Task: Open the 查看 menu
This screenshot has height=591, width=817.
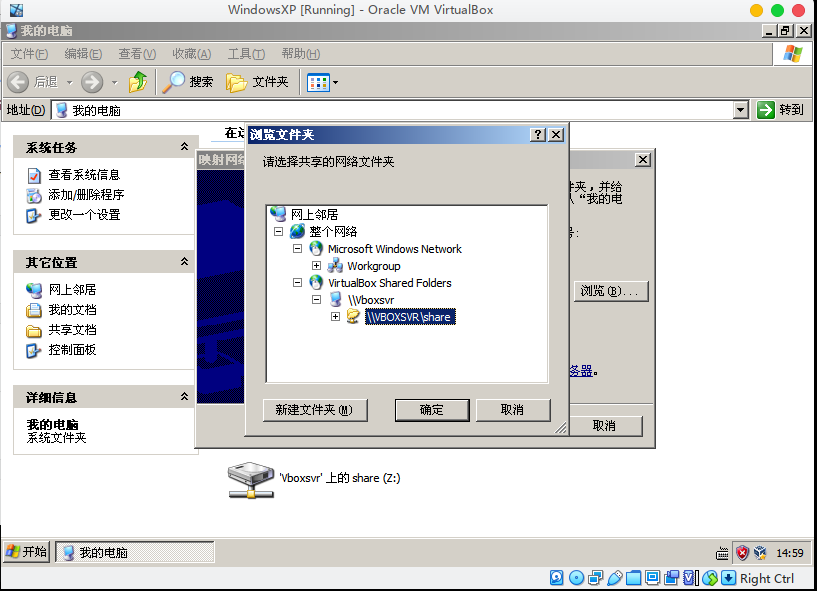Action: 135,54
